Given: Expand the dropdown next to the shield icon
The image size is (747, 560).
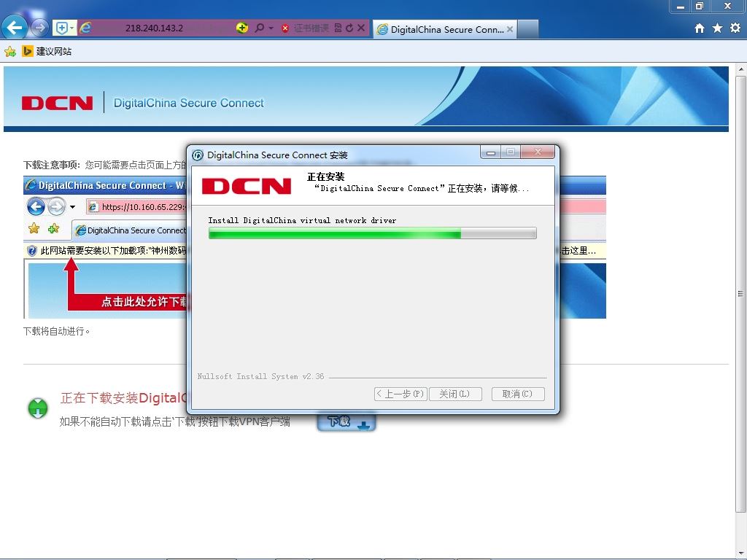Looking at the screenshot, I should coord(72,28).
